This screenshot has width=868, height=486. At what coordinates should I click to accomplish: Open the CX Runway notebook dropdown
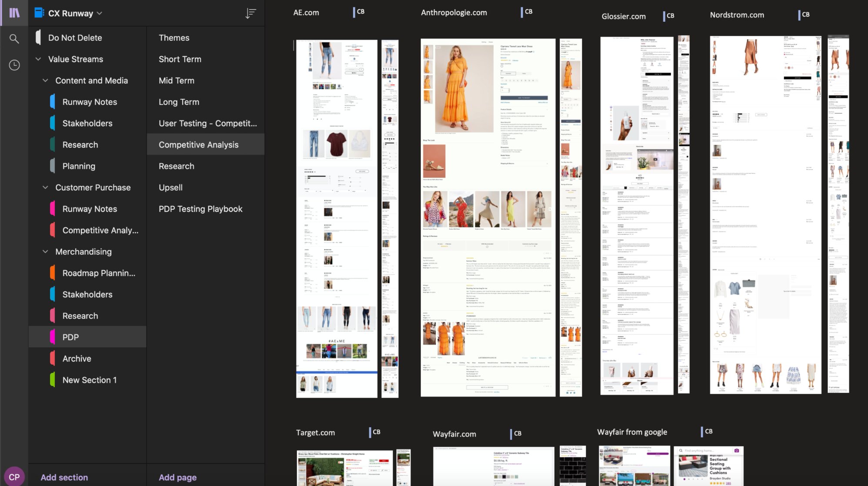[x=100, y=13]
